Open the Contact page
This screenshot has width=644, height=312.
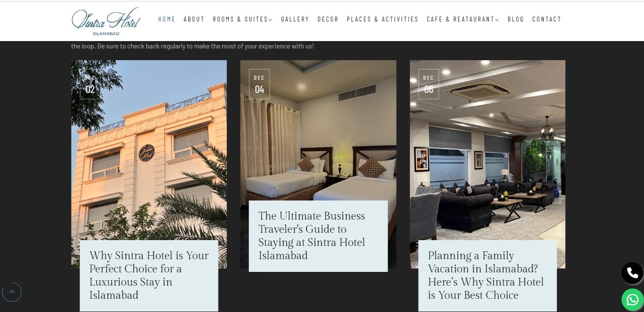[x=547, y=19]
